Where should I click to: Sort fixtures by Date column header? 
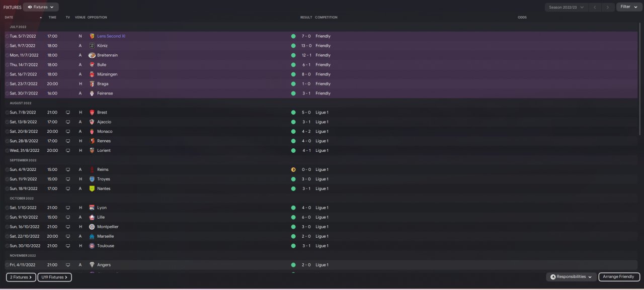9,18
